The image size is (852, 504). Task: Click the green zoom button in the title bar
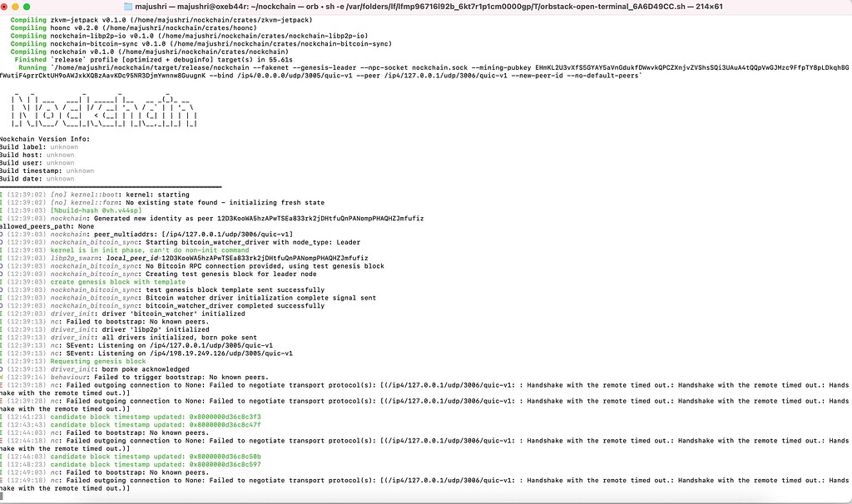click(x=27, y=6)
